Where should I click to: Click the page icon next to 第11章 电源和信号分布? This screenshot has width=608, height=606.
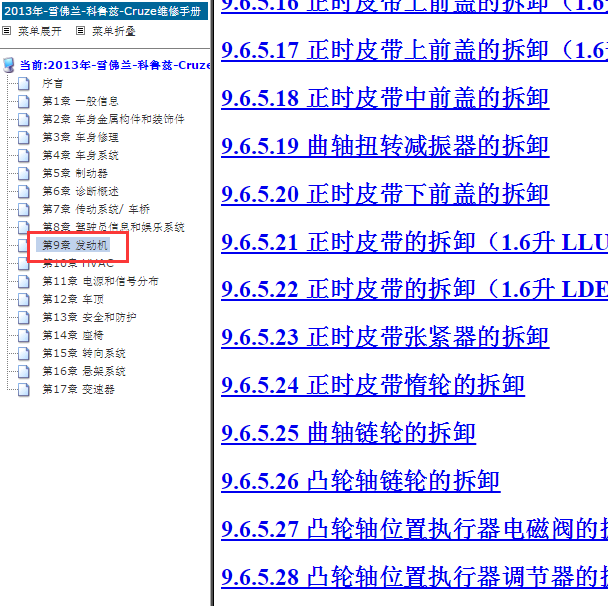pos(24,281)
